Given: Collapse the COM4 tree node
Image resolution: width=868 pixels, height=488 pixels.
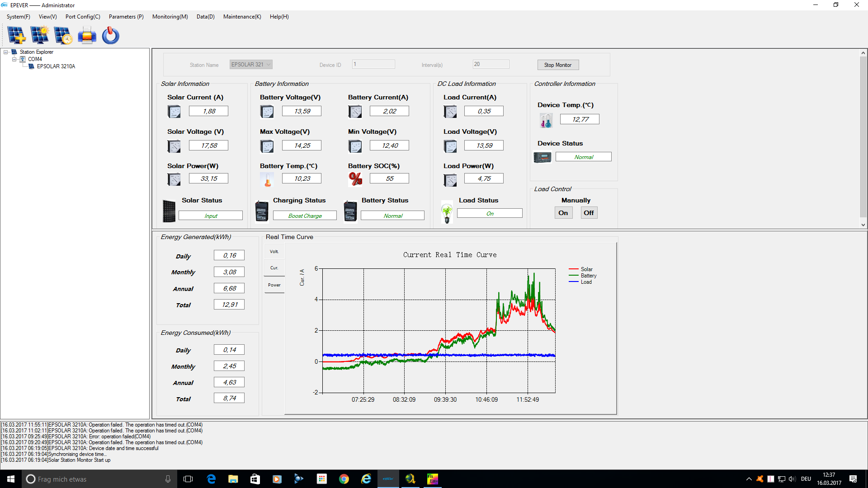Looking at the screenshot, I should coord(14,59).
